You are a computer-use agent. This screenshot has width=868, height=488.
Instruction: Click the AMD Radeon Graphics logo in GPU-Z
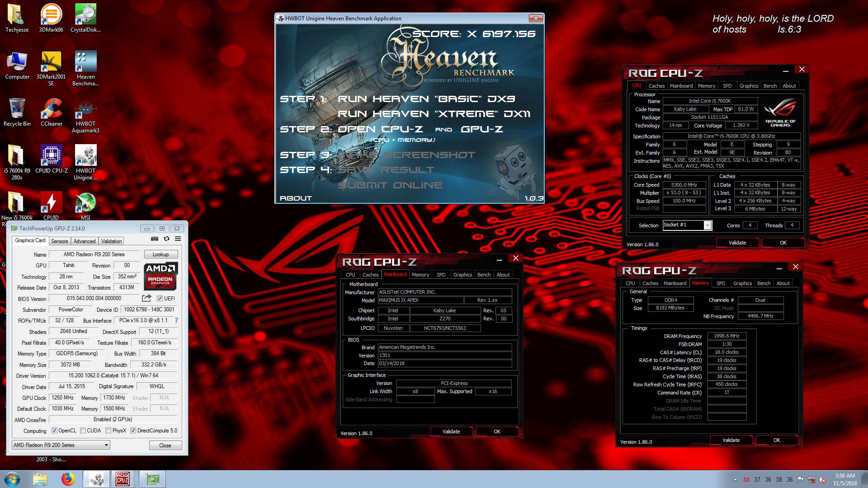coord(160,276)
